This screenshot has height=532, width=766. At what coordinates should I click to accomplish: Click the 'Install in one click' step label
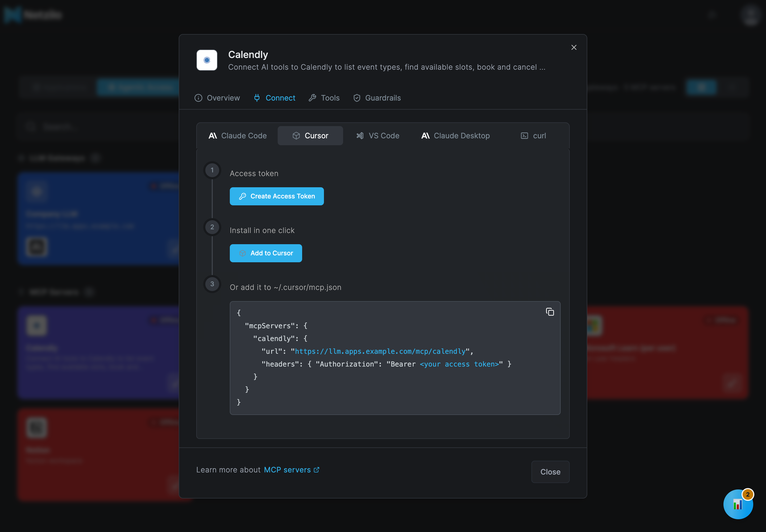click(x=262, y=230)
